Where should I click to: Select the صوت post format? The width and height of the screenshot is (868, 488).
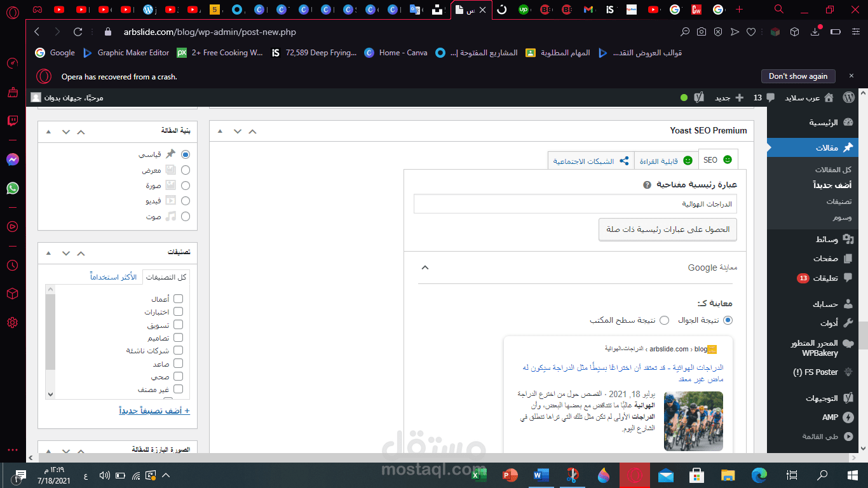[x=186, y=216]
